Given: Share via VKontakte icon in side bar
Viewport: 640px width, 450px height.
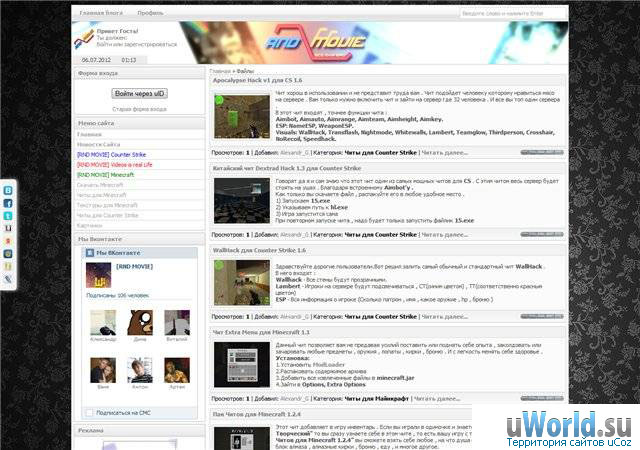Looking at the screenshot, I should coord(8,191).
